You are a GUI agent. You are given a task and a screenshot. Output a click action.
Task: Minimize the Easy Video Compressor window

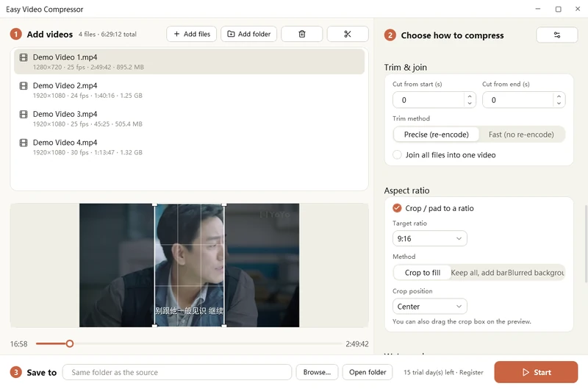[538, 9]
